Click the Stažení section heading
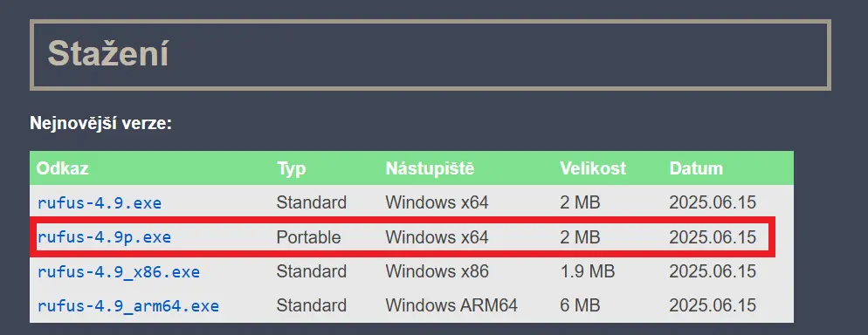The width and height of the screenshot is (868, 335). [x=108, y=53]
